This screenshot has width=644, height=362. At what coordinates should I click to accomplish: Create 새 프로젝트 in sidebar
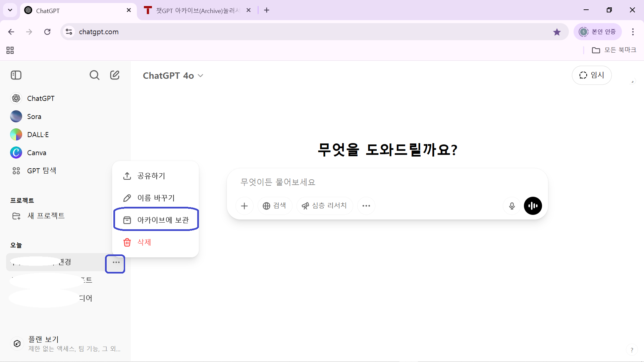coord(46,216)
